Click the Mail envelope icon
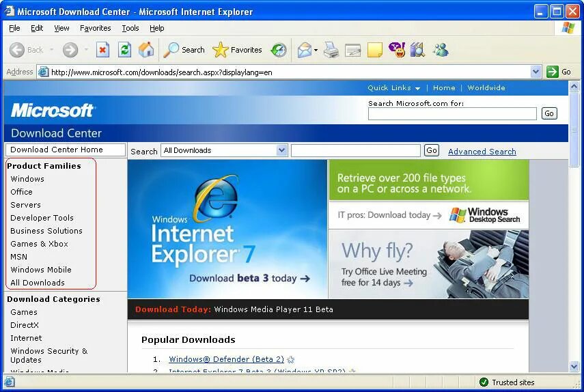This screenshot has height=392, width=584. tap(304, 50)
